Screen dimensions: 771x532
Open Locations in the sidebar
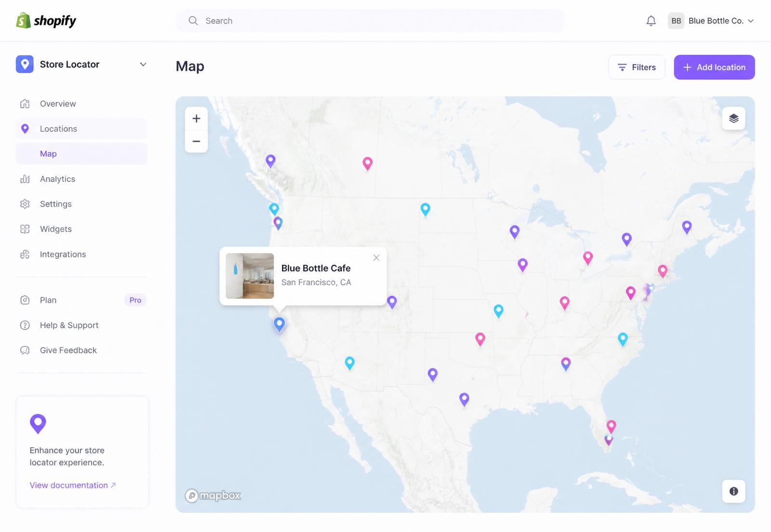[81, 129]
